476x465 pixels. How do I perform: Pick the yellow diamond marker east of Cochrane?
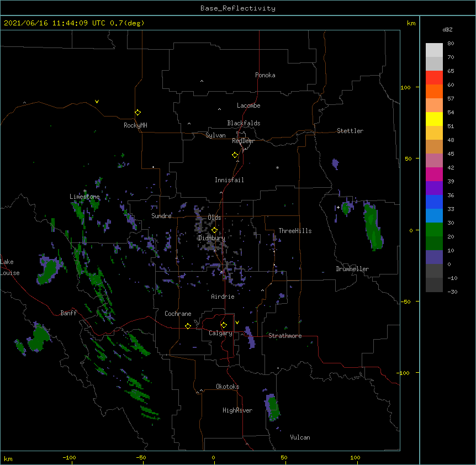[188, 326]
